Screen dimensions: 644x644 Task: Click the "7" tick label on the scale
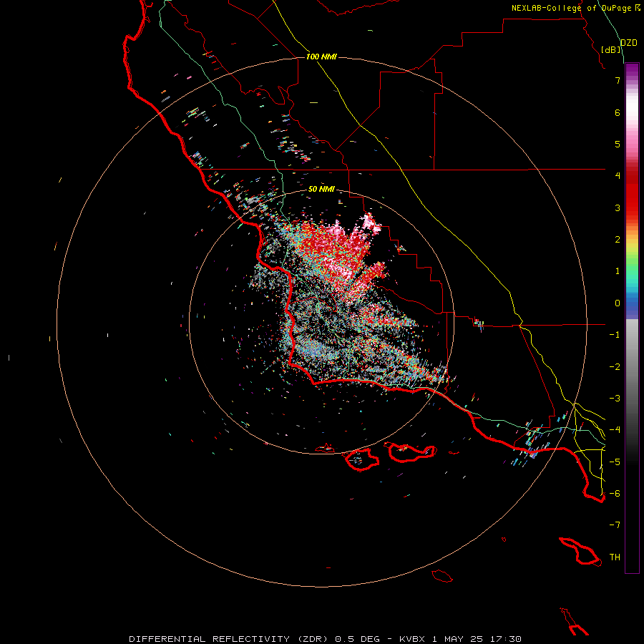[x=618, y=80]
